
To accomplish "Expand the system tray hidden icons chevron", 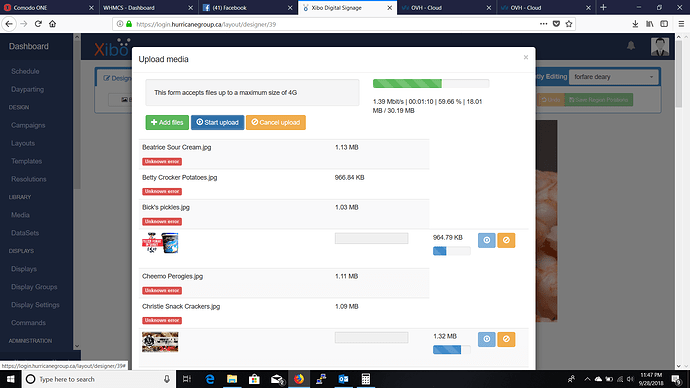I will 587,379.
